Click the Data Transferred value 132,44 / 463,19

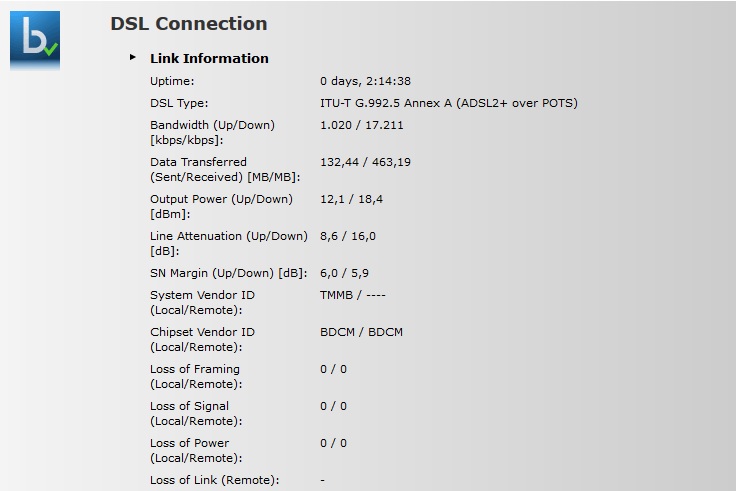tap(365, 162)
